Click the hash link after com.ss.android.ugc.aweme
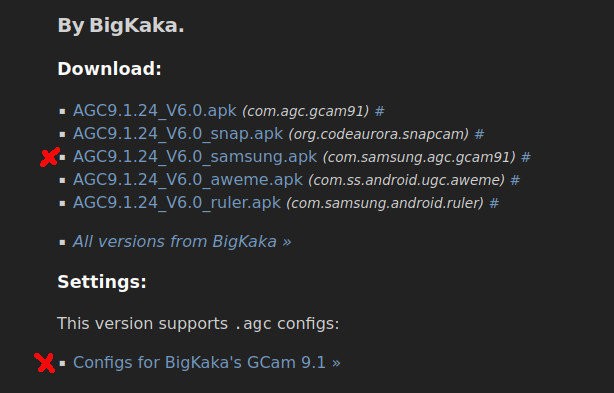 (x=515, y=180)
